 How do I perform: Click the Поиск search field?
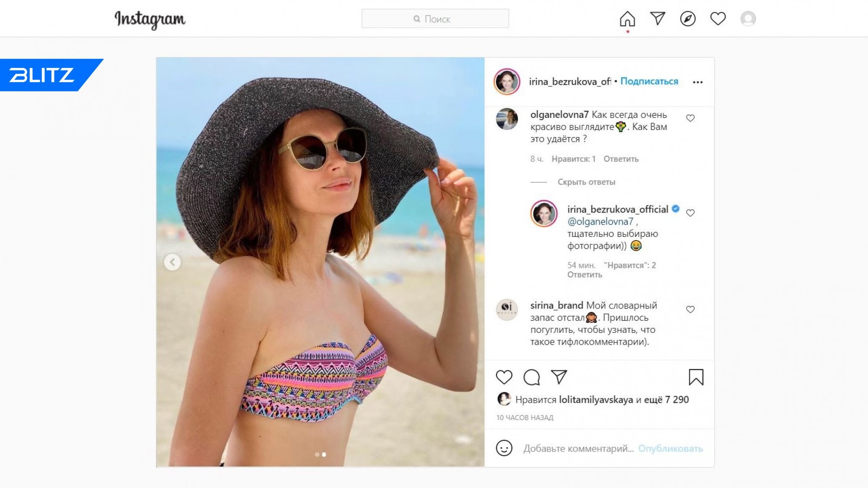coord(435,19)
